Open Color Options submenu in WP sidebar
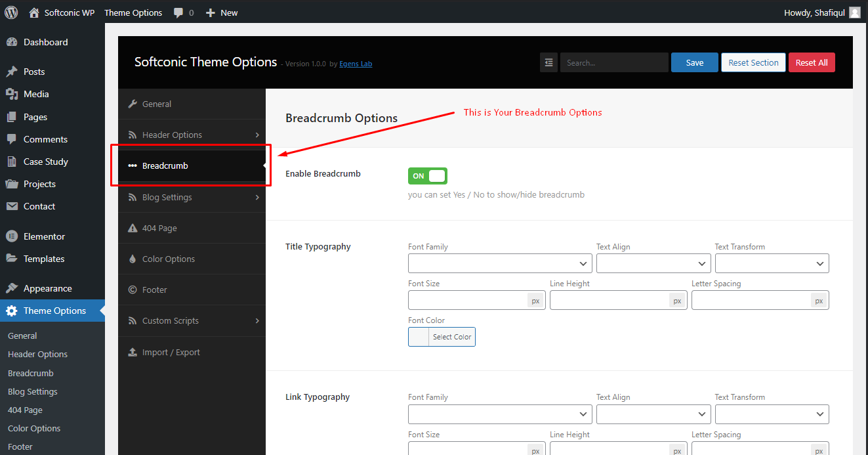This screenshot has width=868, height=455. [34, 428]
